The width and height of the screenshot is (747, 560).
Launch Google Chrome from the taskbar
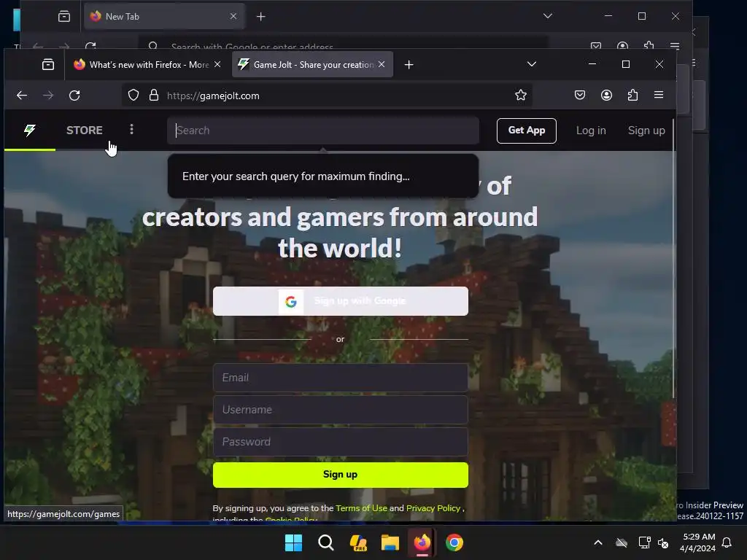(454, 542)
